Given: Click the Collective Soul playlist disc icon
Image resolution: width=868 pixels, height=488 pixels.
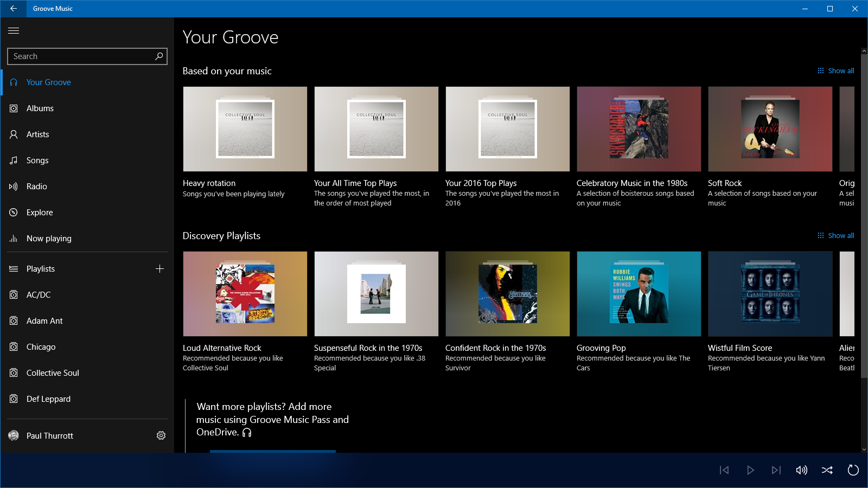Looking at the screenshot, I should click(14, 373).
